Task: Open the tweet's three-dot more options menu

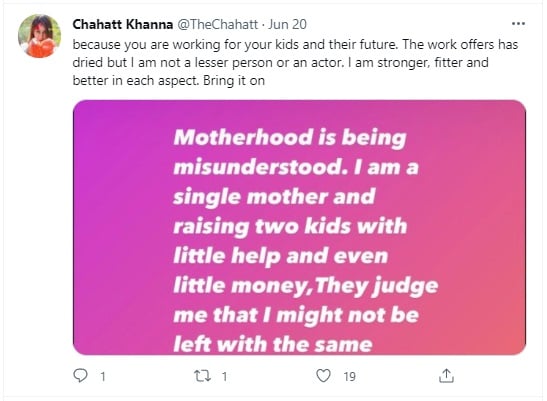Action: [x=518, y=24]
